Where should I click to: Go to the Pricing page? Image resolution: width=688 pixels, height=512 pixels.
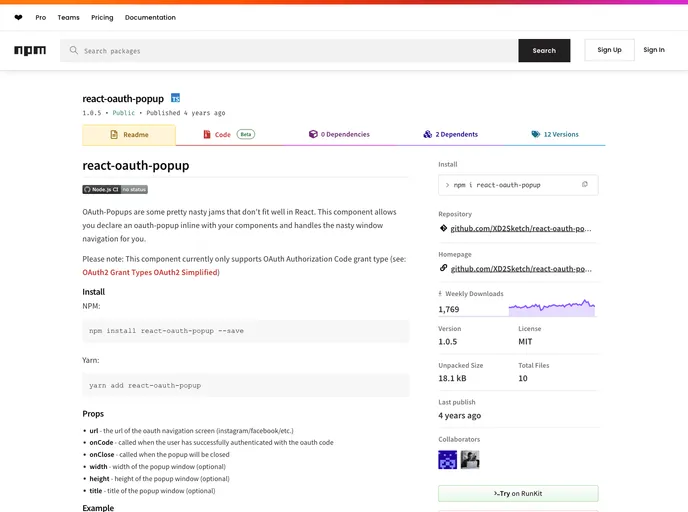(x=102, y=18)
